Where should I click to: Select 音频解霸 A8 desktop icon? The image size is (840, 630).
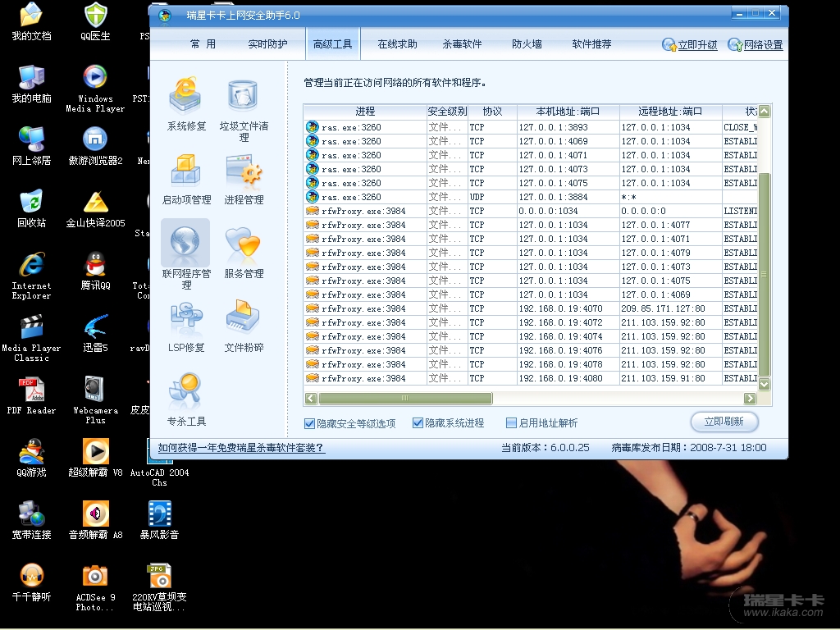click(x=95, y=519)
